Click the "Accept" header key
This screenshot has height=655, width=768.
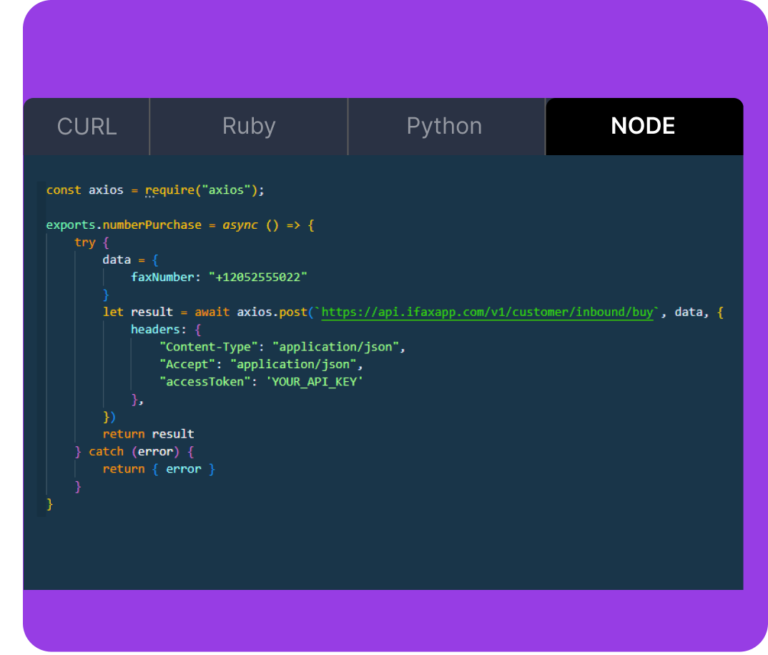(188, 364)
